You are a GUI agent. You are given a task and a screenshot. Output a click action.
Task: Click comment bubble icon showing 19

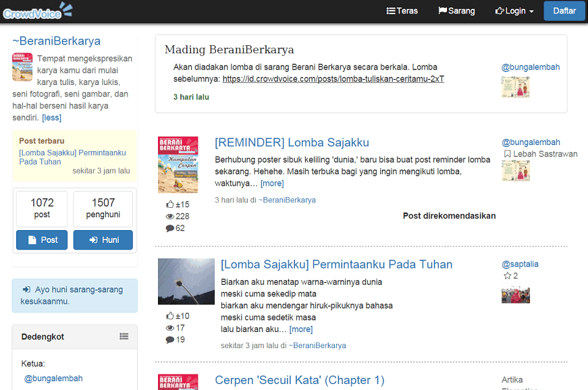(x=170, y=340)
